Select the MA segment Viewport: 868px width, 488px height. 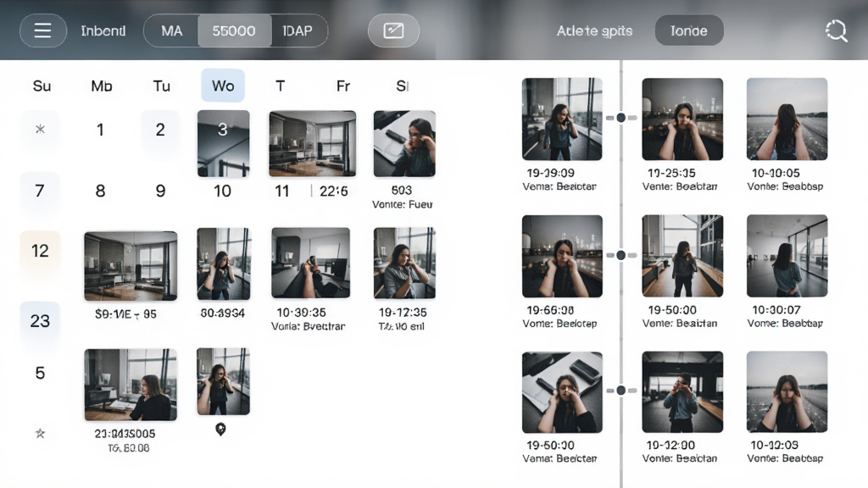[x=171, y=30]
